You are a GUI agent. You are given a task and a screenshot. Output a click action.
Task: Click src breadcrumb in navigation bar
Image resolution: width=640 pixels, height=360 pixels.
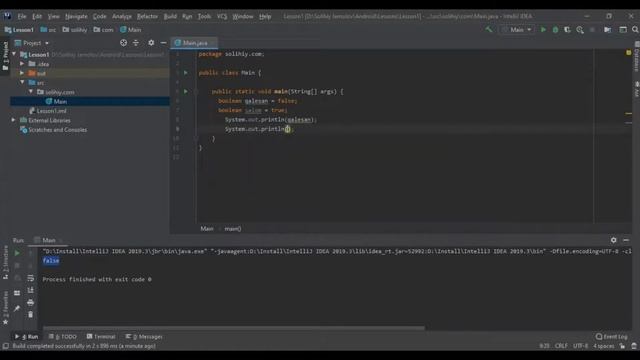point(48,29)
